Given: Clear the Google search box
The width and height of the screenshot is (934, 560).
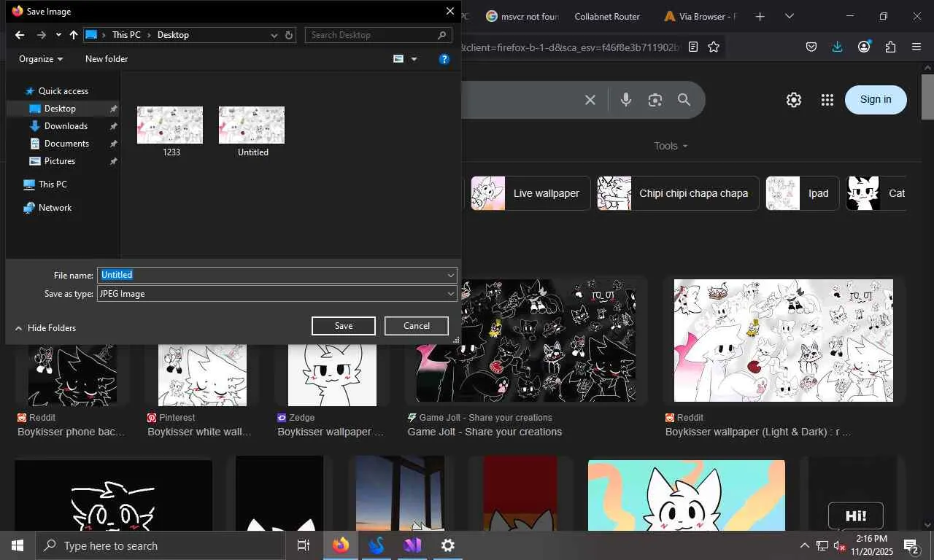Looking at the screenshot, I should click(590, 100).
